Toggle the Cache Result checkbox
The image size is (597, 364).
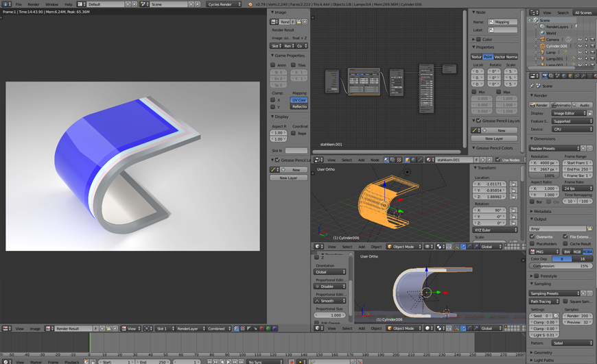pyautogui.click(x=565, y=243)
